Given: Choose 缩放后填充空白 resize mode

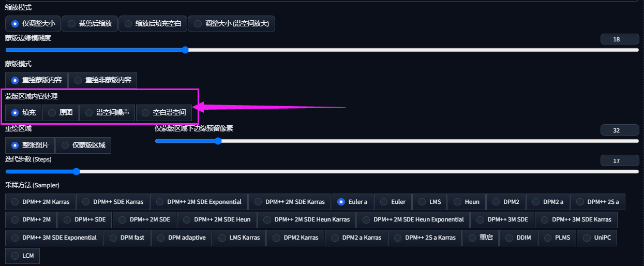Looking at the screenshot, I should point(153,24).
